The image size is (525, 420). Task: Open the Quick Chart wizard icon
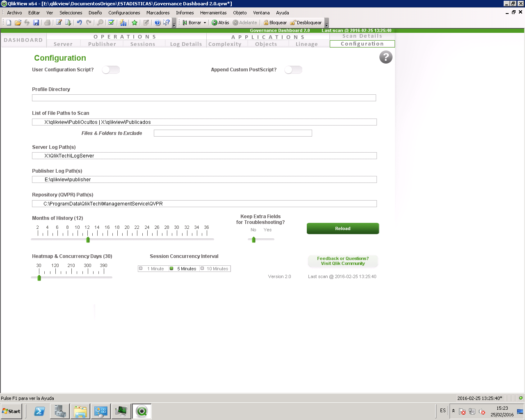click(123, 23)
